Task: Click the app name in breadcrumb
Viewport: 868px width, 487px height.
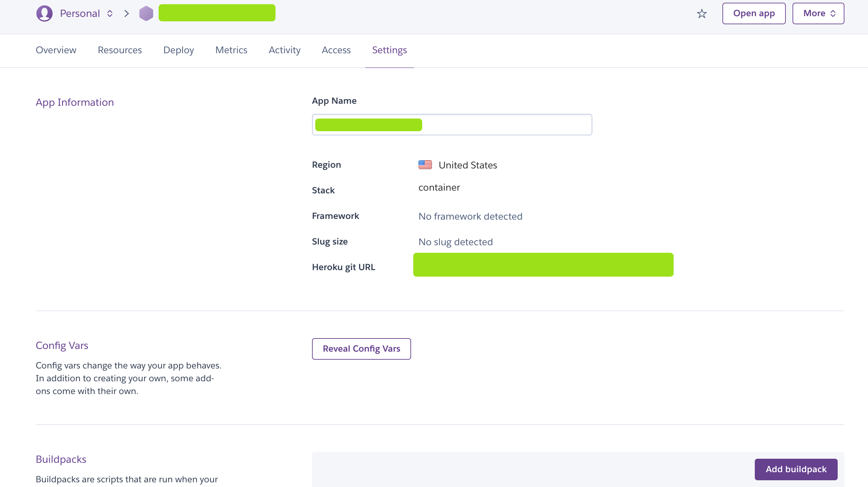Action: 217,13
